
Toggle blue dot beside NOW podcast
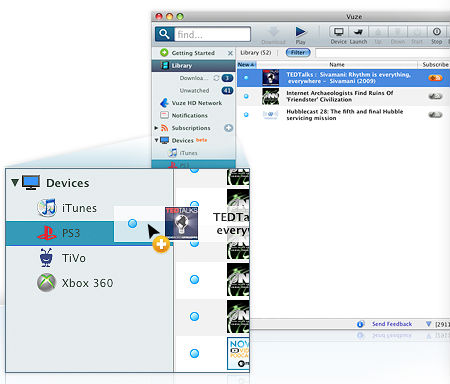[194, 353]
